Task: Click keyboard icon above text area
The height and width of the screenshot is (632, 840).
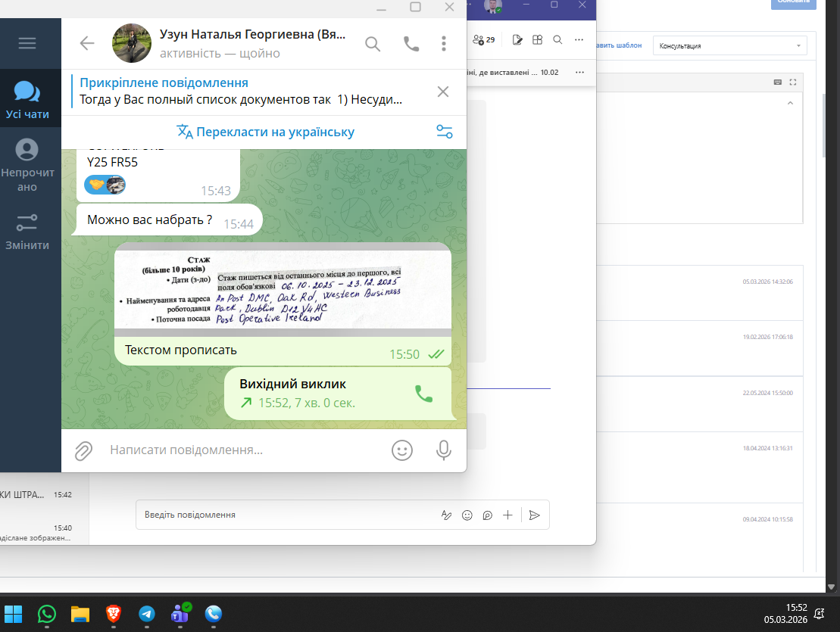Action: tap(778, 82)
